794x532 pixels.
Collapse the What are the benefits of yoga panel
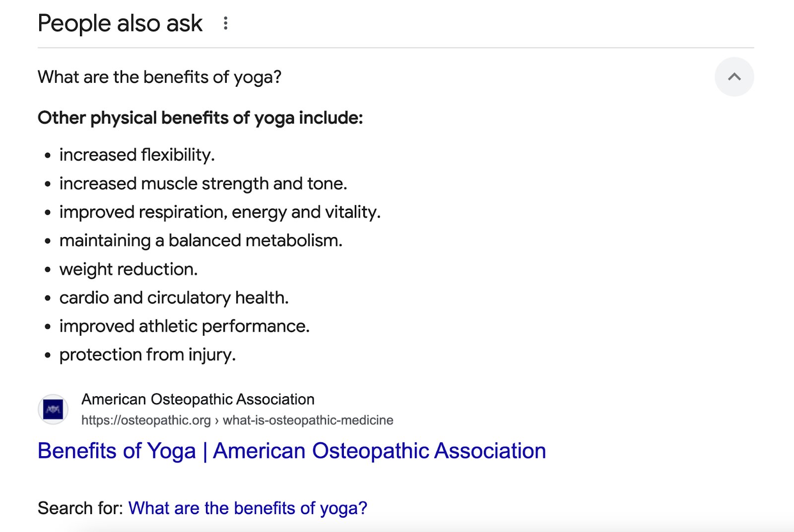(x=734, y=77)
